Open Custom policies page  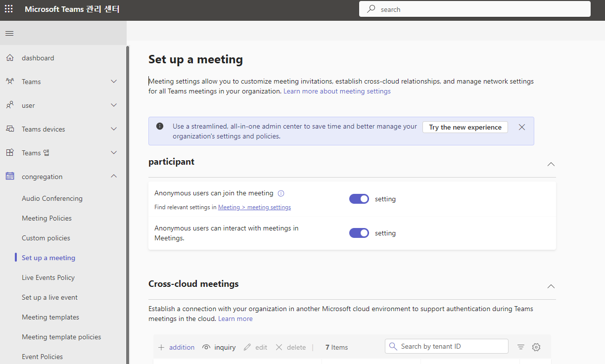46,238
